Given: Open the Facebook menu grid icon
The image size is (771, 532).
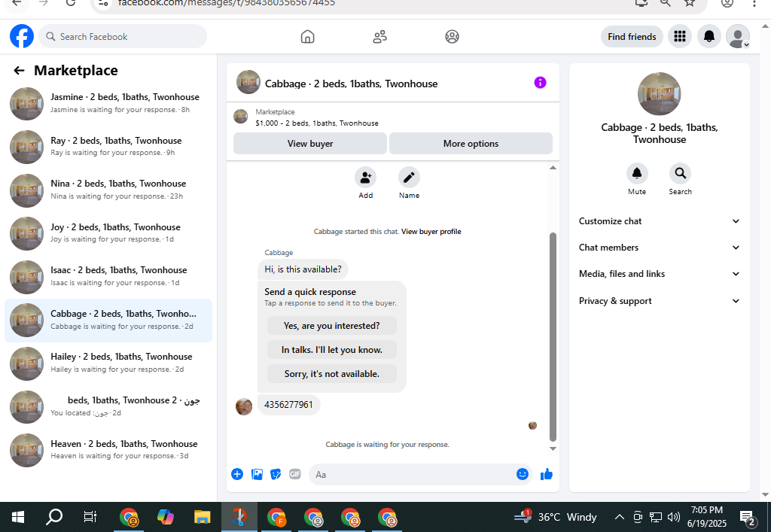Looking at the screenshot, I should [680, 36].
